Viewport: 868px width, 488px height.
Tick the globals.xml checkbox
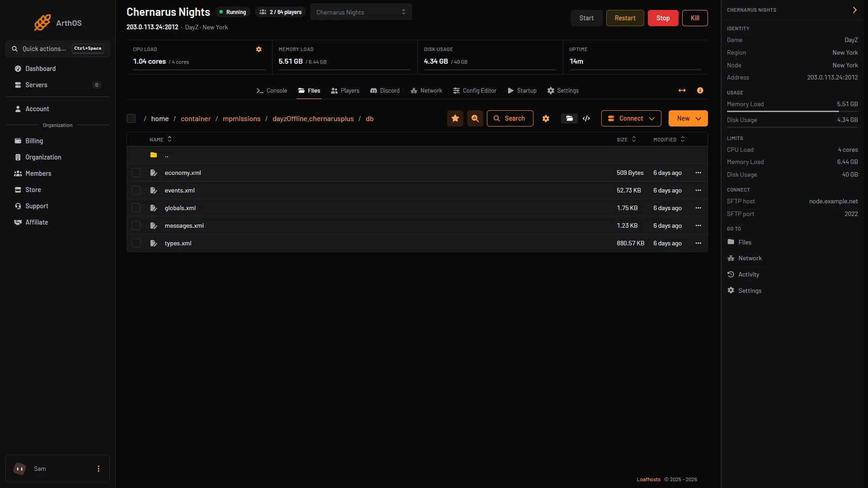point(136,208)
